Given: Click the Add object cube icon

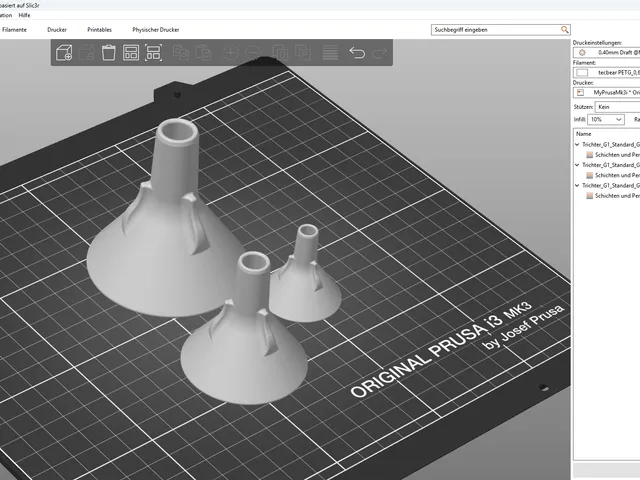Looking at the screenshot, I should tap(64, 53).
